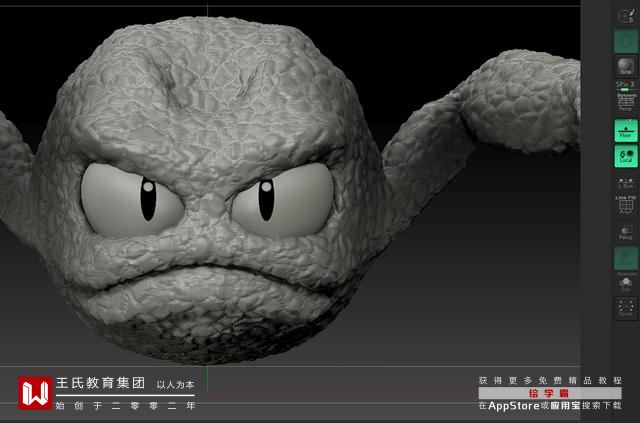Click the model's right eyeball on canvas

[282, 200]
